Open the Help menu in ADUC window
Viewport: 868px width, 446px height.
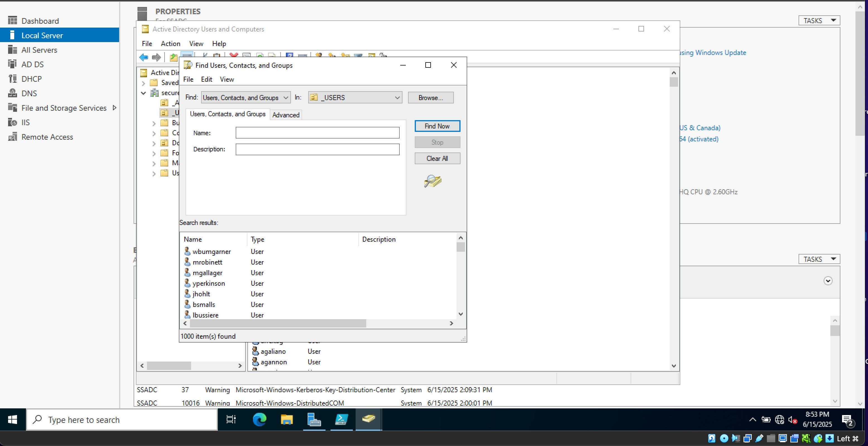[x=219, y=43]
